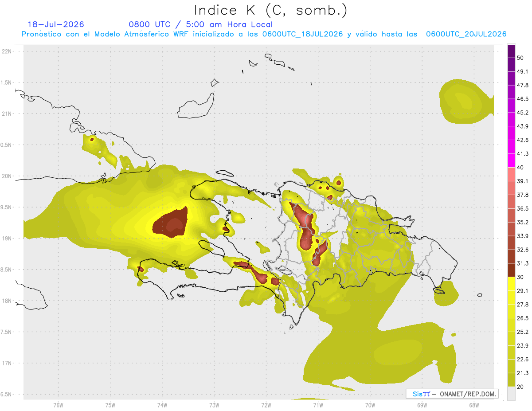Click the '72W' longitude axis label
This screenshot has width=532, height=411.
coord(266,405)
